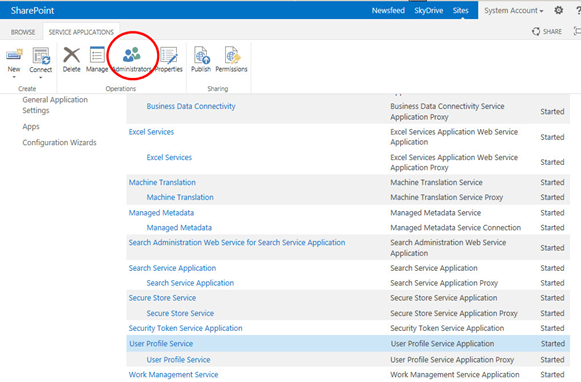Expand the New dropdown arrow
Image resolution: width=581 pixels, height=382 pixels.
click(14, 77)
